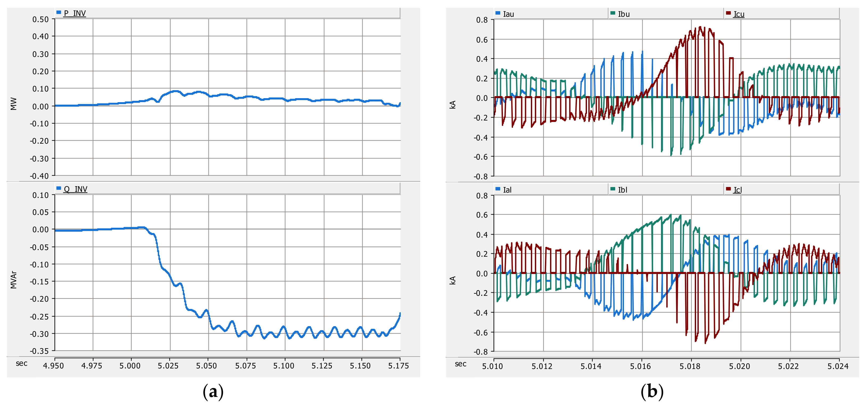Viewport: 868px width, 411px height.
Task: Click the MW y-axis unit label
Action: [x=14, y=104]
